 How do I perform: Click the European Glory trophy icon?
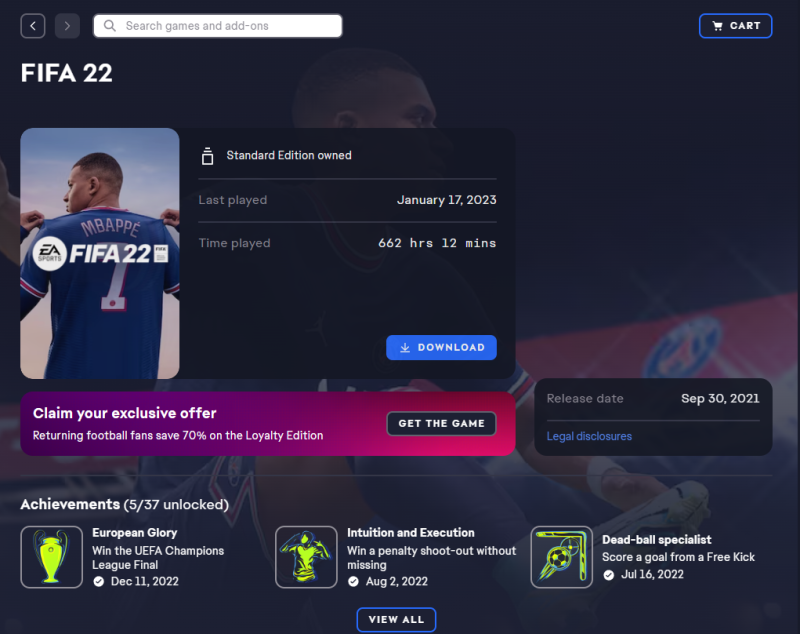pyautogui.click(x=52, y=557)
